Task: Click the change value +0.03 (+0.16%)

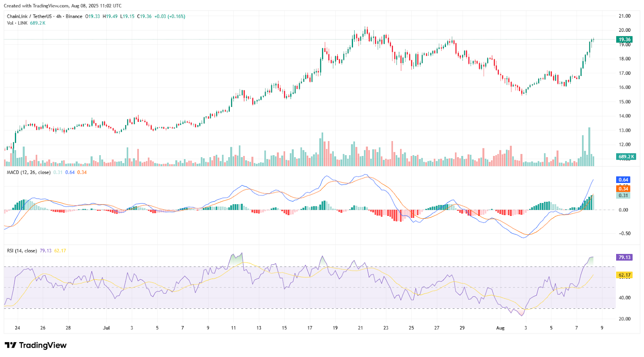Action: [170, 16]
